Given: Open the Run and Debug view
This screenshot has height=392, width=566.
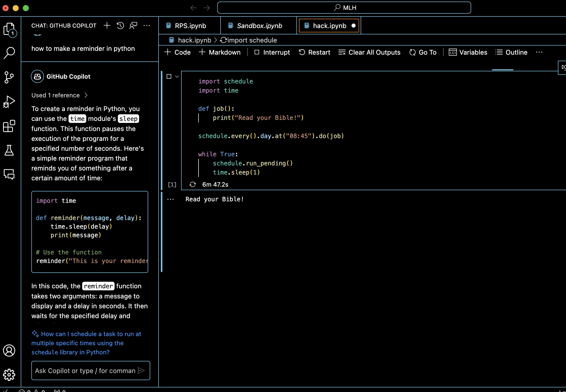Looking at the screenshot, I should point(9,102).
